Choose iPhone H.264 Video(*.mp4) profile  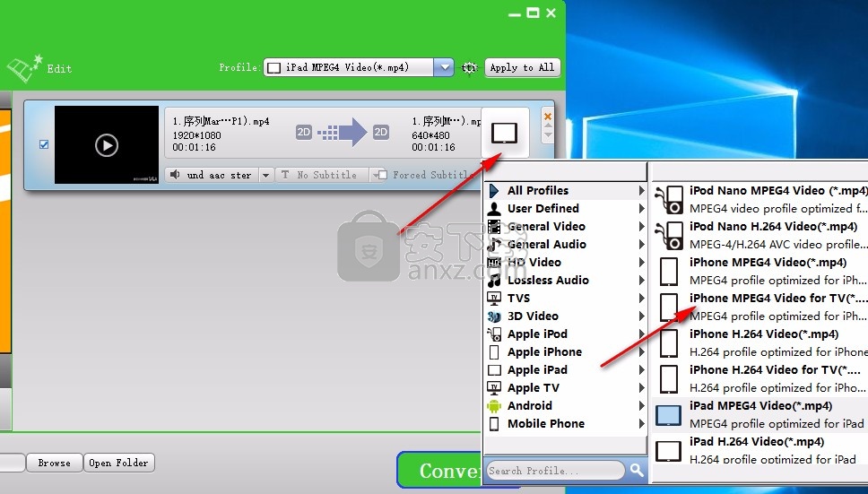(759, 343)
